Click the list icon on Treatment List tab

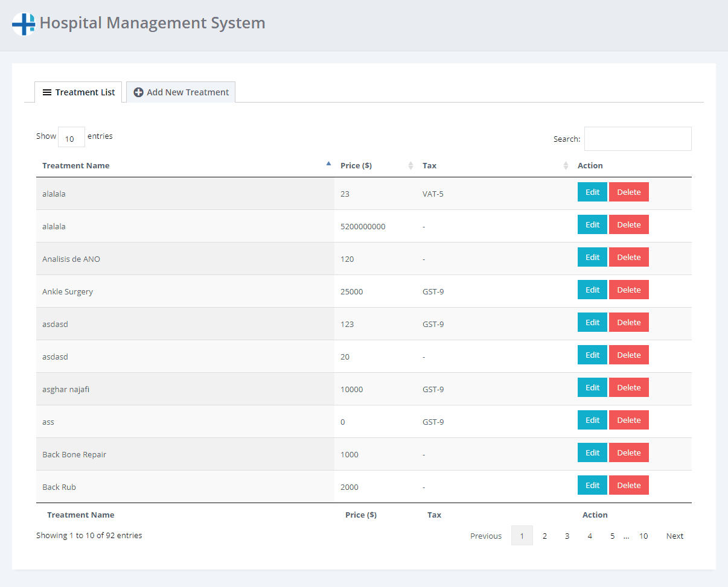click(47, 92)
